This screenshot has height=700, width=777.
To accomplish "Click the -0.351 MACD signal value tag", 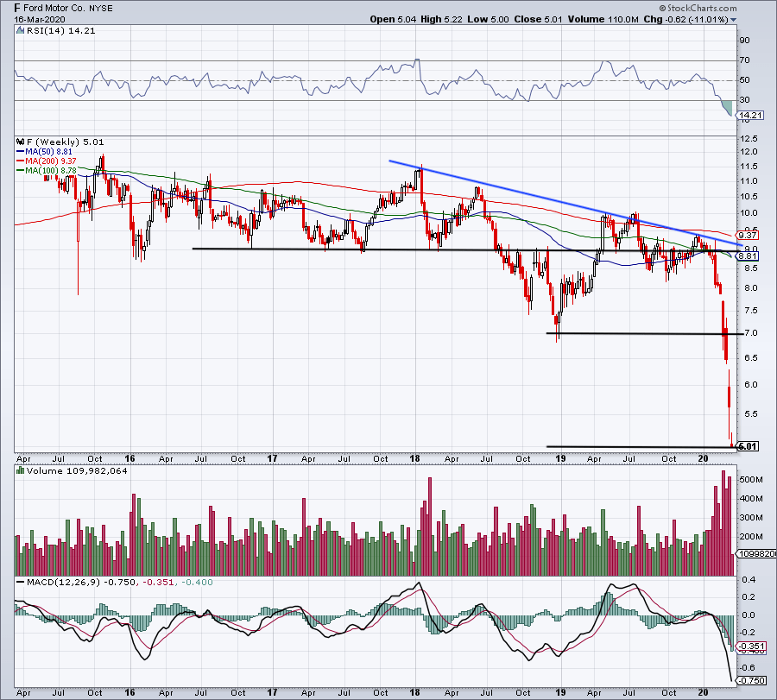I will [x=752, y=646].
